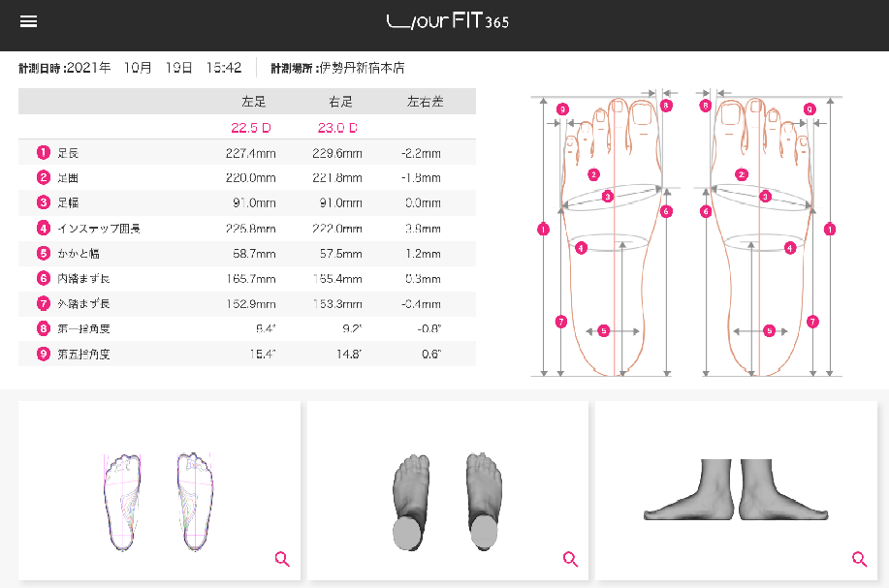Click the 1.2mm heel width difference

coord(423,254)
